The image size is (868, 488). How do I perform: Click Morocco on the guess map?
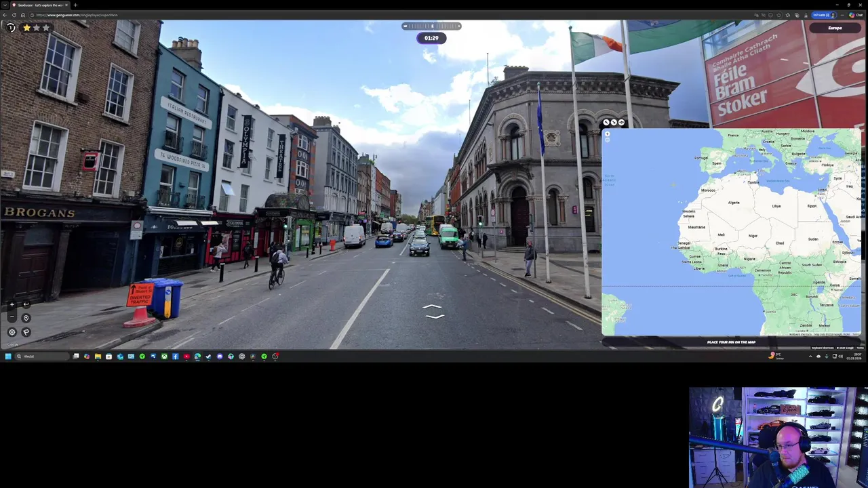pyautogui.click(x=708, y=190)
